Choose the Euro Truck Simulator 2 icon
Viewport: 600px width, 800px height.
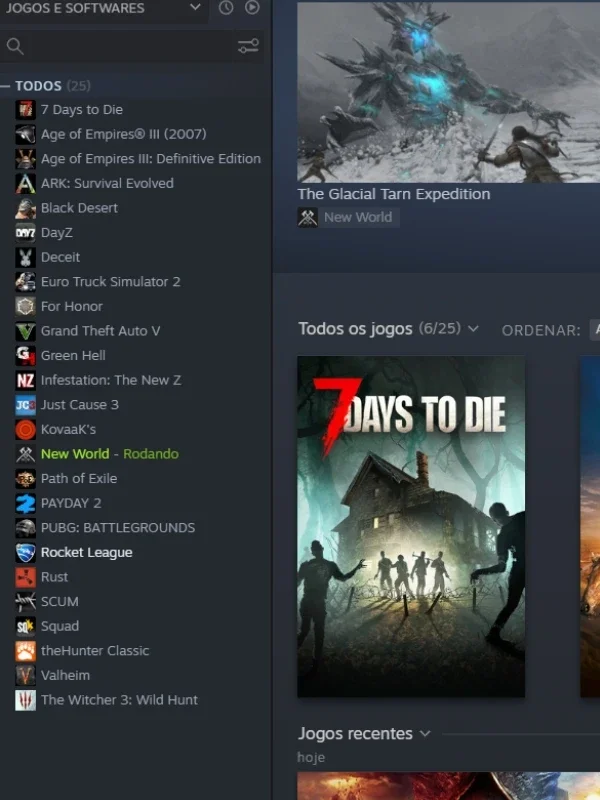(x=25, y=282)
